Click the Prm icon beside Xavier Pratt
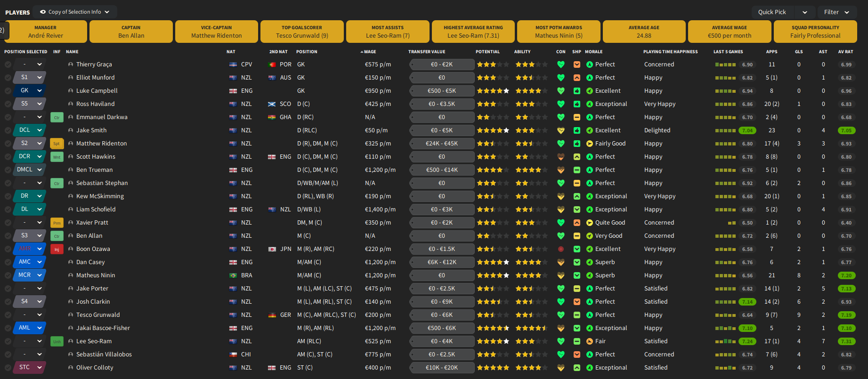The image size is (868, 379). tap(57, 223)
